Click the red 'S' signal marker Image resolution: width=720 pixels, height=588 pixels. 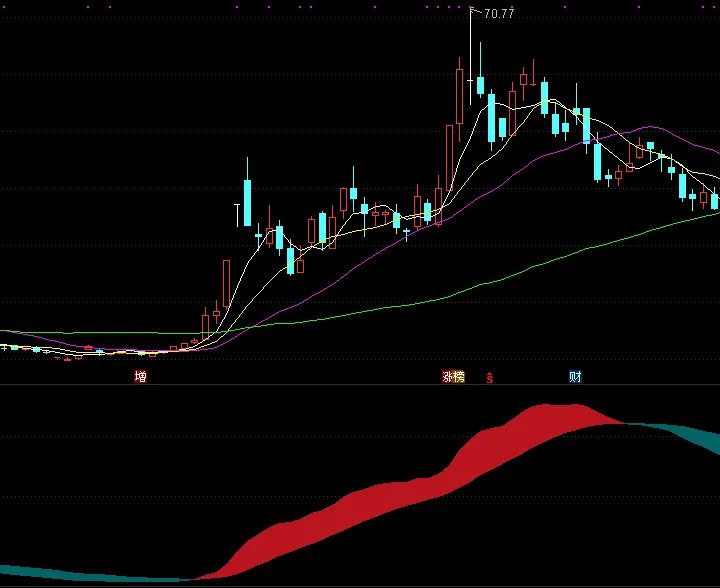coord(489,378)
